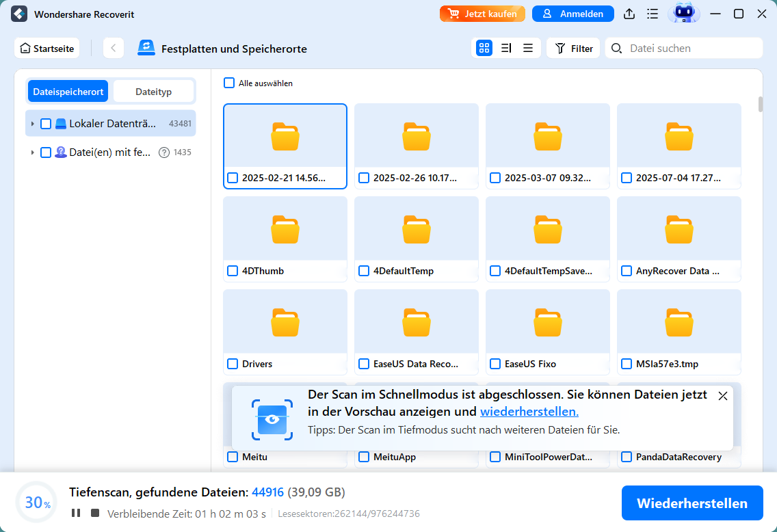Pause the deep scan
The width and height of the screenshot is (777, 532).
pos(76,513)
